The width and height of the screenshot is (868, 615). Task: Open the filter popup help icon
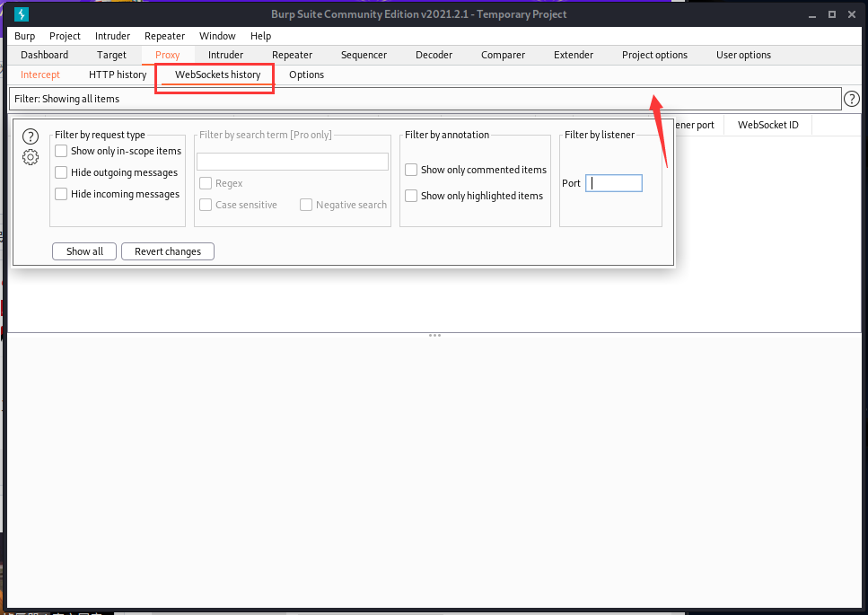[31, 136]
